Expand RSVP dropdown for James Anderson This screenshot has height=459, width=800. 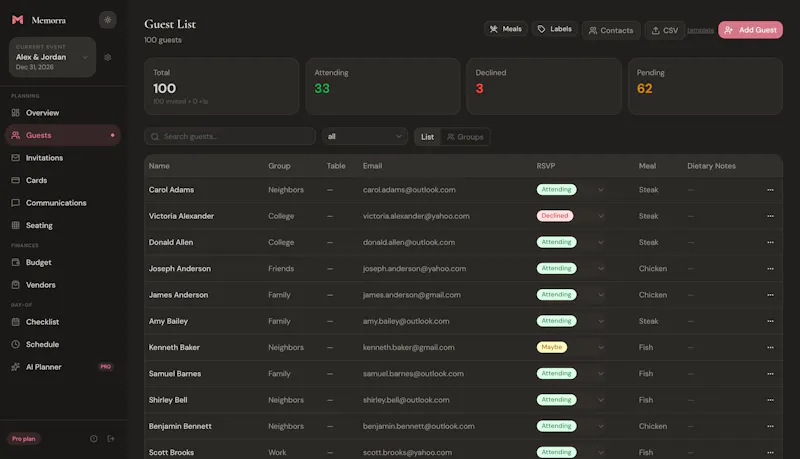click(601, 295)
